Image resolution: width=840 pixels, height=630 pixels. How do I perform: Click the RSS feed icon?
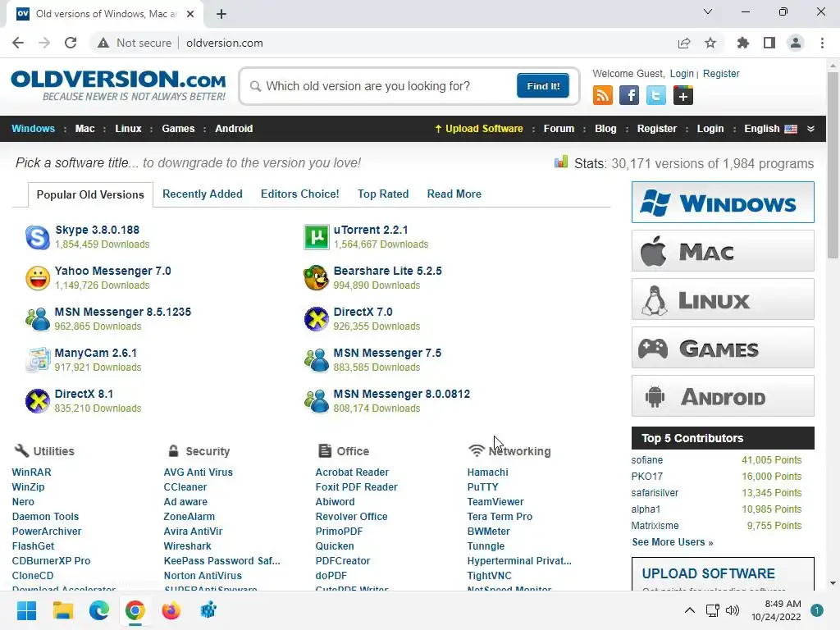click(603, 96)
